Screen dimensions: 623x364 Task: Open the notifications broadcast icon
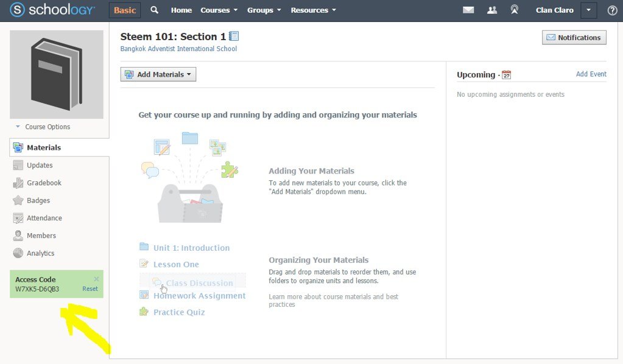(x=514, y=10)
